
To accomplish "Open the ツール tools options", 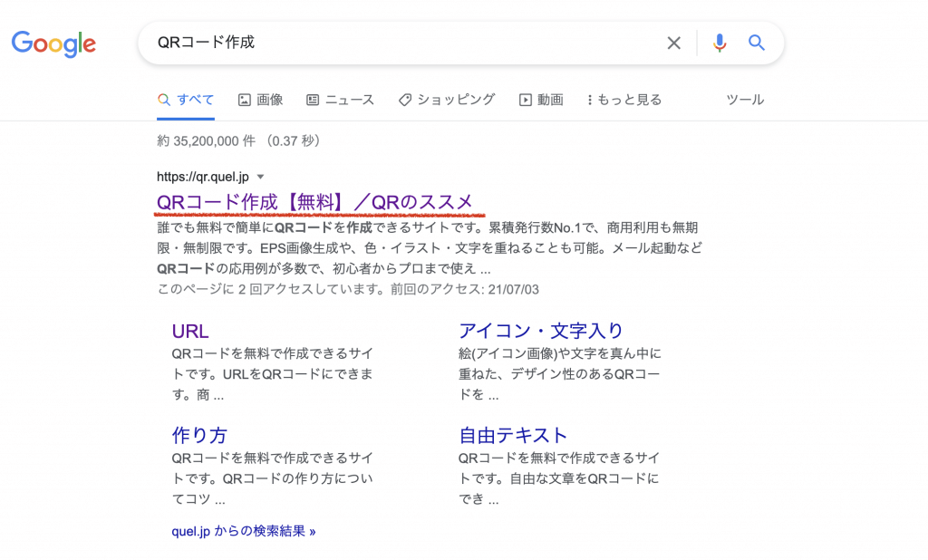I will tap(745, 100).
